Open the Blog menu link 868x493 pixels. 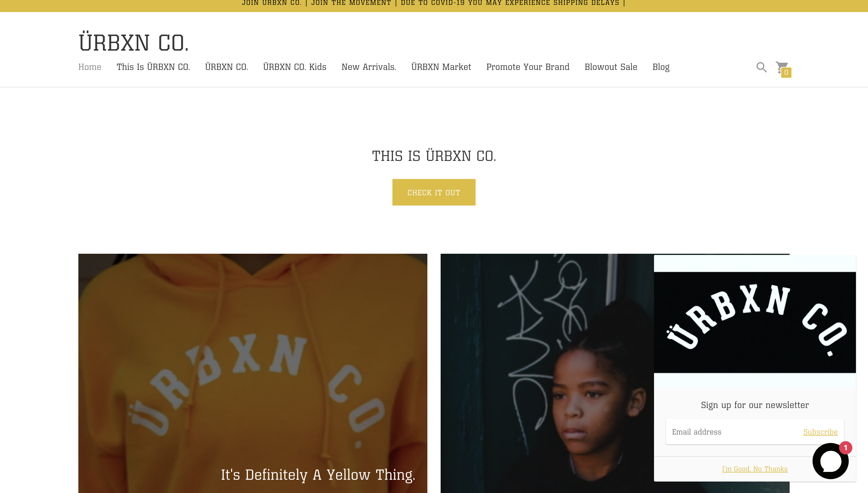[x=661, y=67]
